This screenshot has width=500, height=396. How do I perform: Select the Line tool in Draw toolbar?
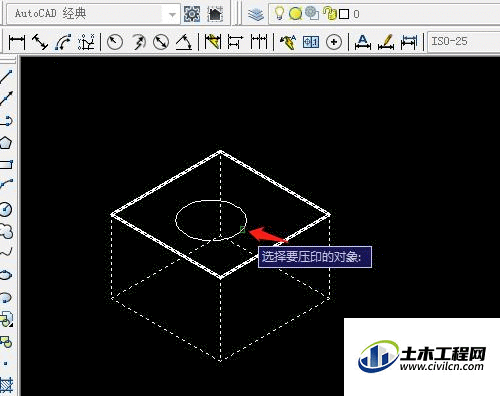(7, 77)
